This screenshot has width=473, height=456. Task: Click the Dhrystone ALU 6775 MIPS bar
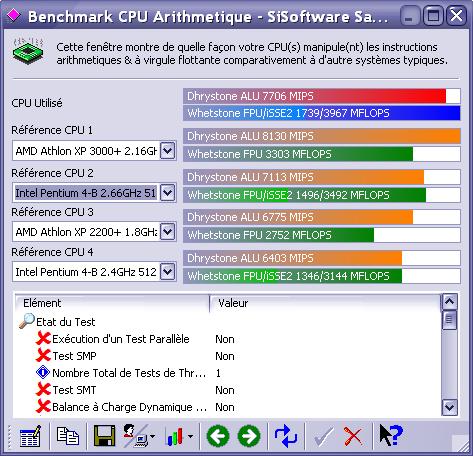tap(322, 217)
